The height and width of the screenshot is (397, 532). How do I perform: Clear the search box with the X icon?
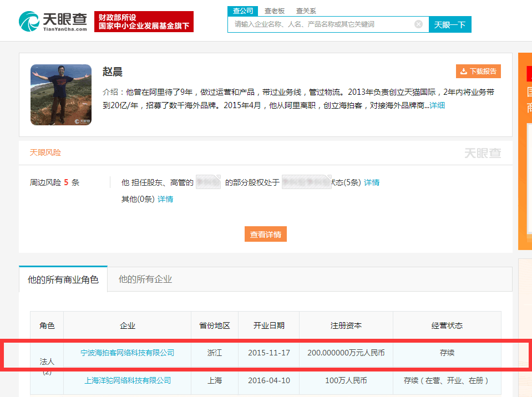tap(418, 24)
